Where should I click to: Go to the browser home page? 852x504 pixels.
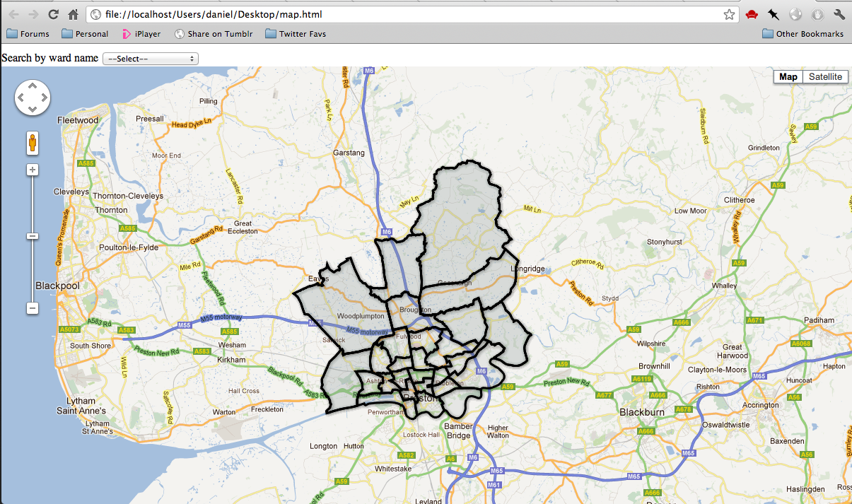73,14
